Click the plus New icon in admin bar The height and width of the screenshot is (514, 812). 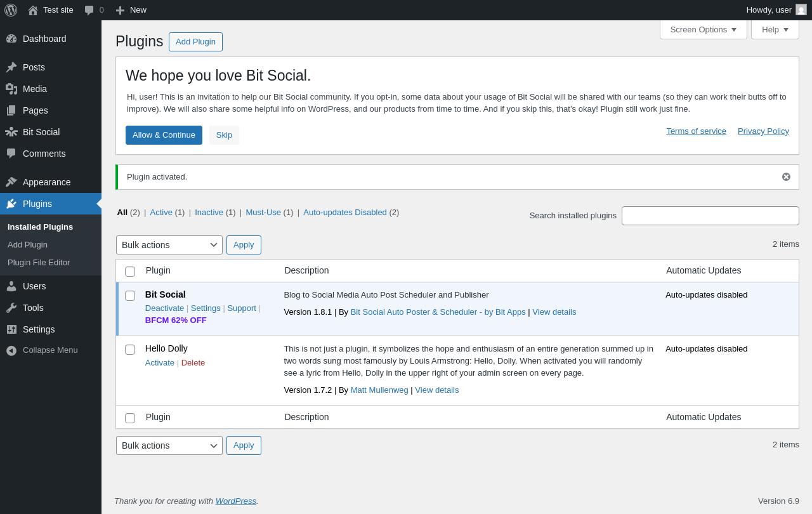(120, 10)
